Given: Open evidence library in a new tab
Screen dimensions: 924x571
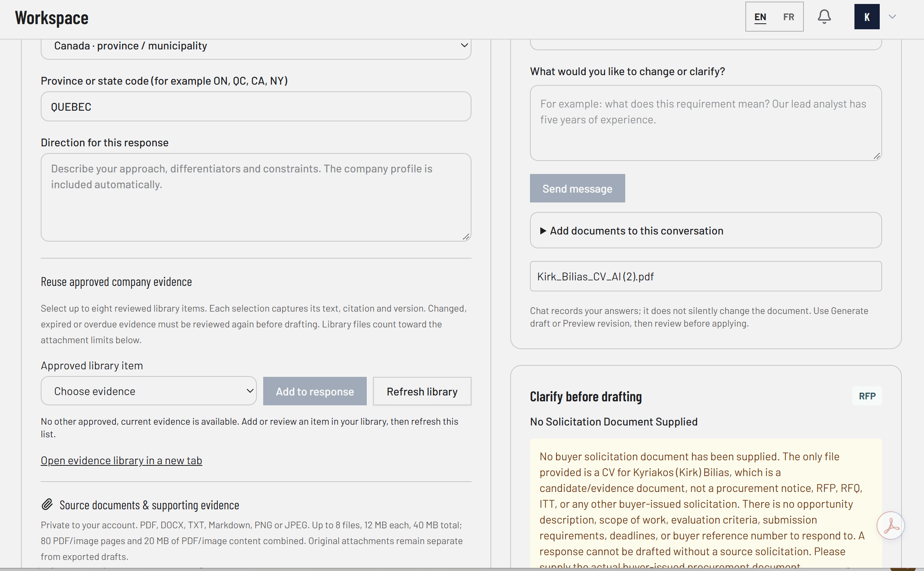Looking at the screenshot, I should click(121, 460).
